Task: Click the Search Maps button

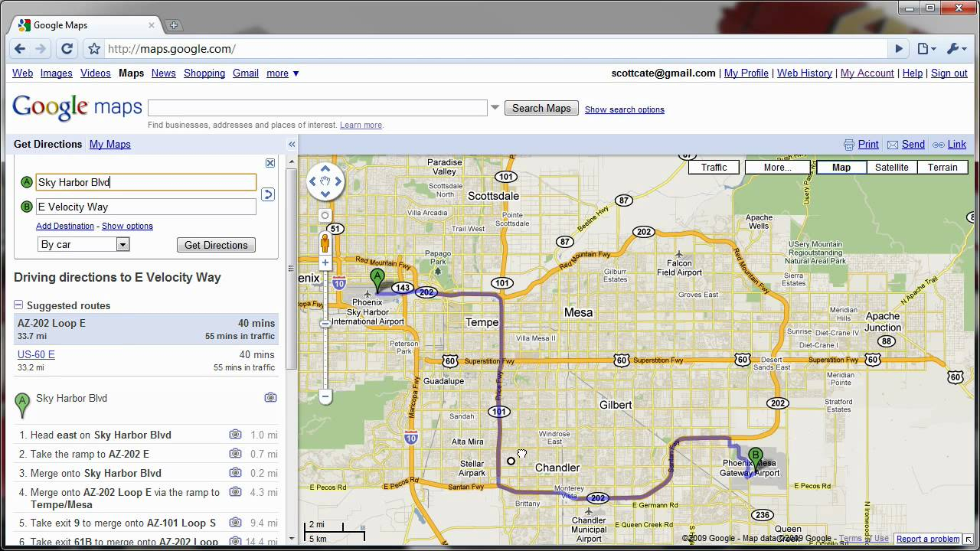Action: (x=541, y=109)
